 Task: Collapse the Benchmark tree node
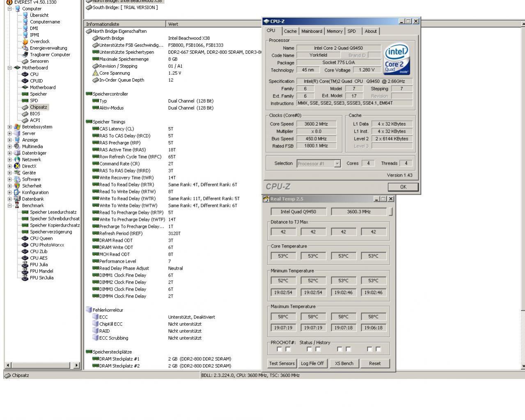coord(10,206)
